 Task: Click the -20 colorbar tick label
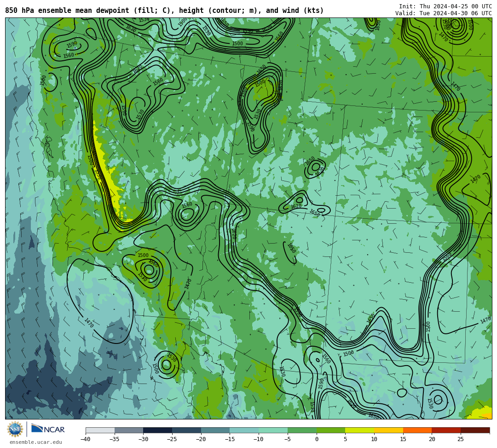click(x=201, y=439)
